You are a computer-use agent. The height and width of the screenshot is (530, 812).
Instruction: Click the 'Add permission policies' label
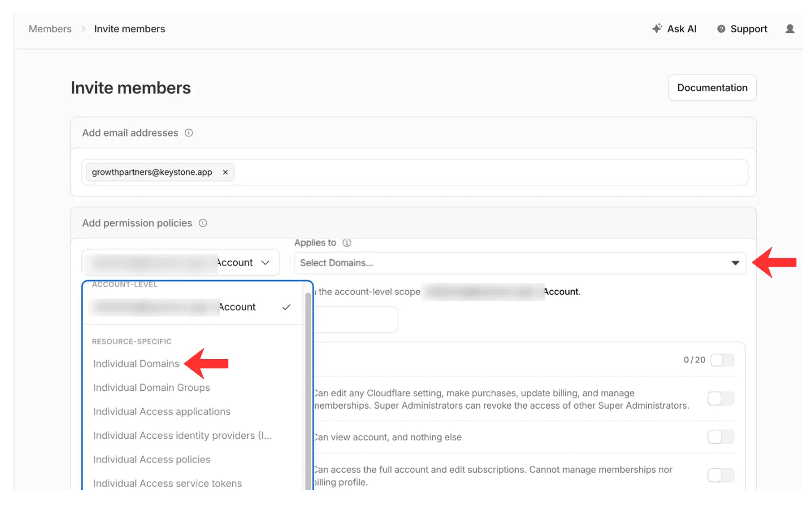coord(137,223)
